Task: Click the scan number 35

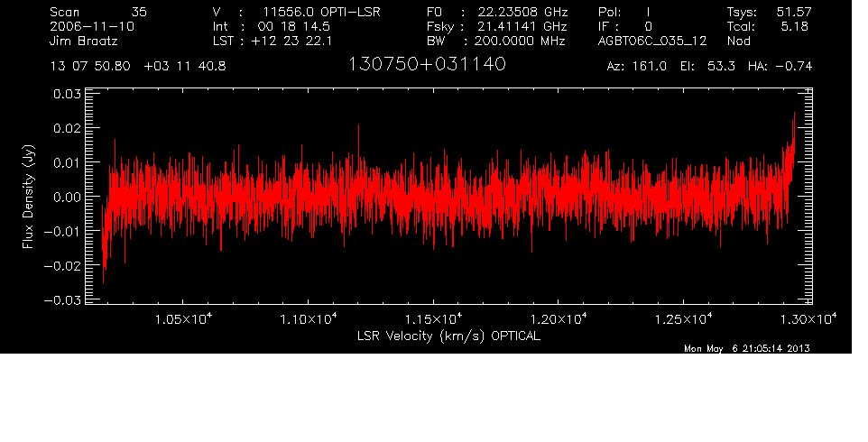Action: pyautogui.click(x=139, y=12)
